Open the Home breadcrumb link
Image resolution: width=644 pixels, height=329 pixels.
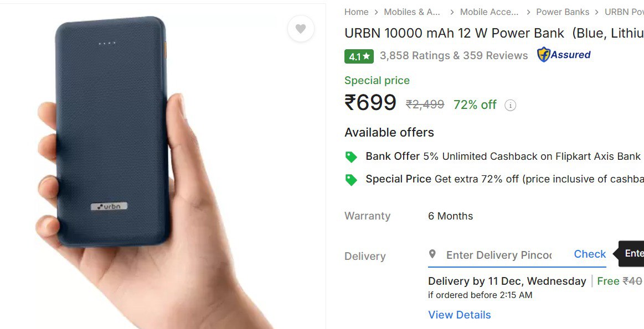[356, 12]
